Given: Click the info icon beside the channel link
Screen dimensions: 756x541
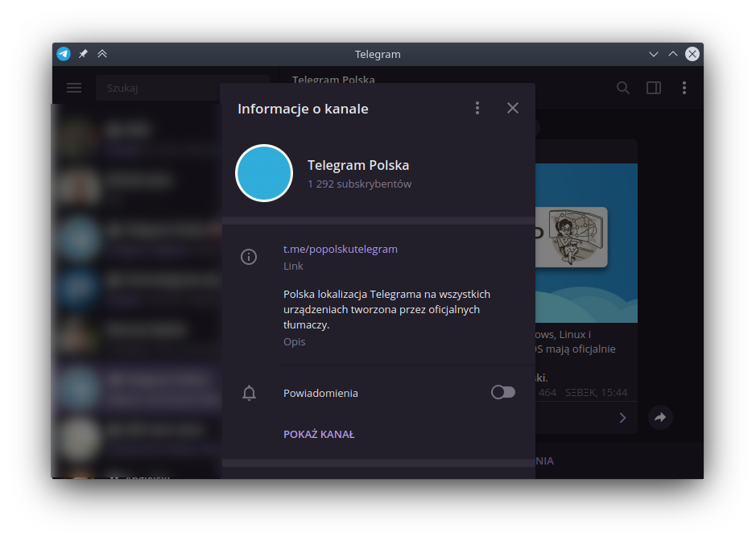Looking at the screenshot, I should [x=249, y=256].
